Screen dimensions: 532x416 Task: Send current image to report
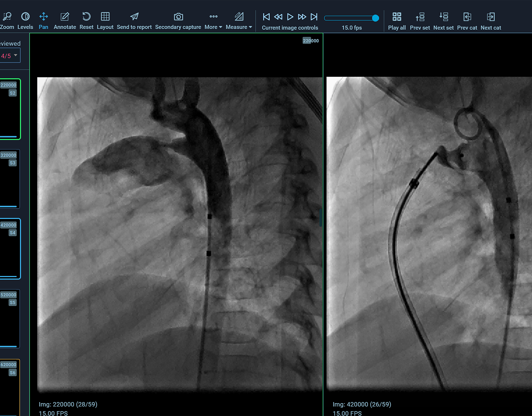click(134, 21)
